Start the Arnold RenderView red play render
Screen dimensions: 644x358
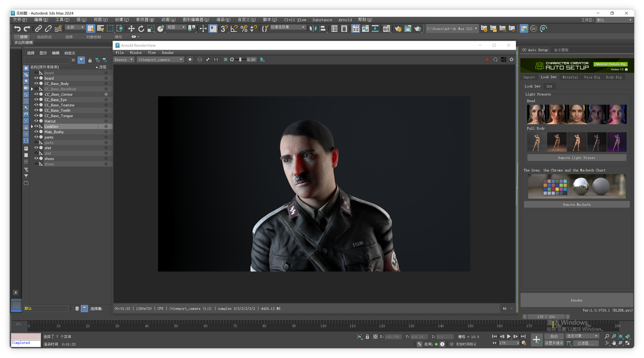[x=487, y=60]
